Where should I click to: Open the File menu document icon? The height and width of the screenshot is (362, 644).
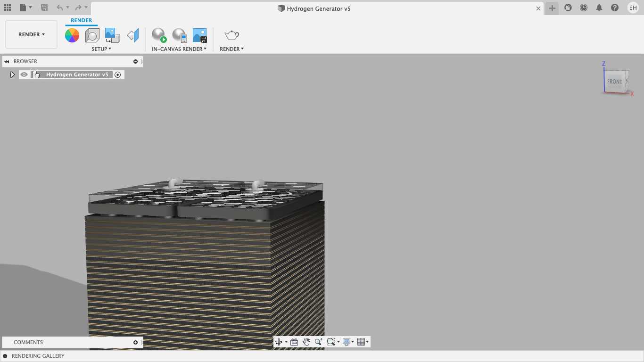click(23, 8)
